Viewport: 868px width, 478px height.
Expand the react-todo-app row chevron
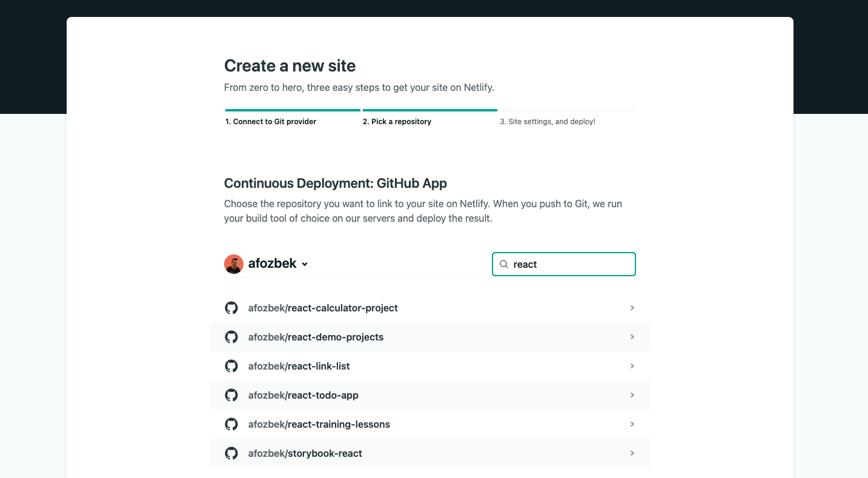pos(632,395)
